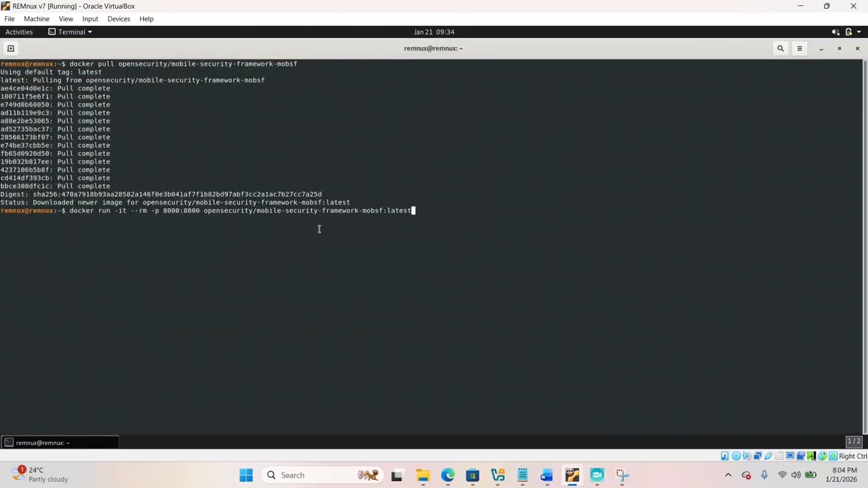Open the VirtualBox Devices menu
This screenshot has width=868, height=488.
tap(119, 19)
